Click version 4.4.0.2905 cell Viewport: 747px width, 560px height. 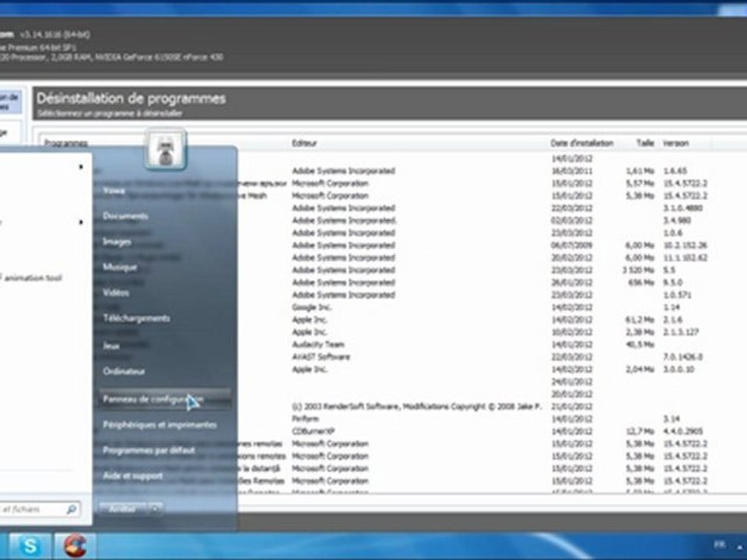(x=682, y=431)
